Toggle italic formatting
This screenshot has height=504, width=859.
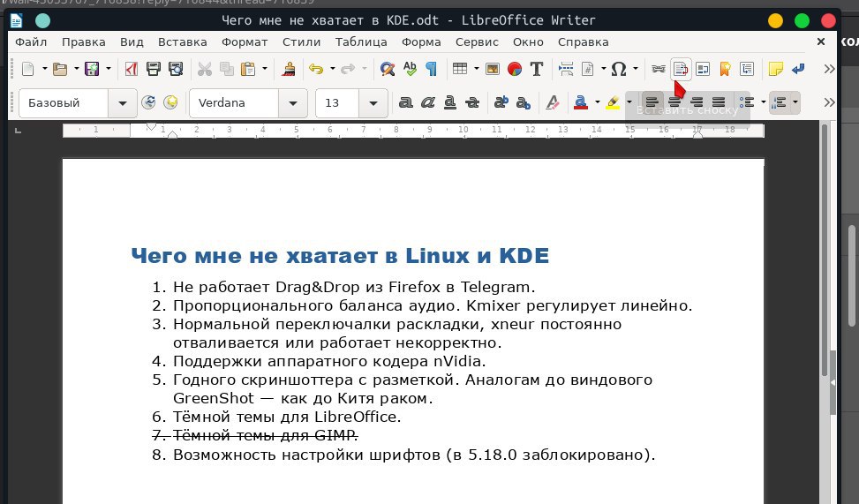tap(428, 102)
